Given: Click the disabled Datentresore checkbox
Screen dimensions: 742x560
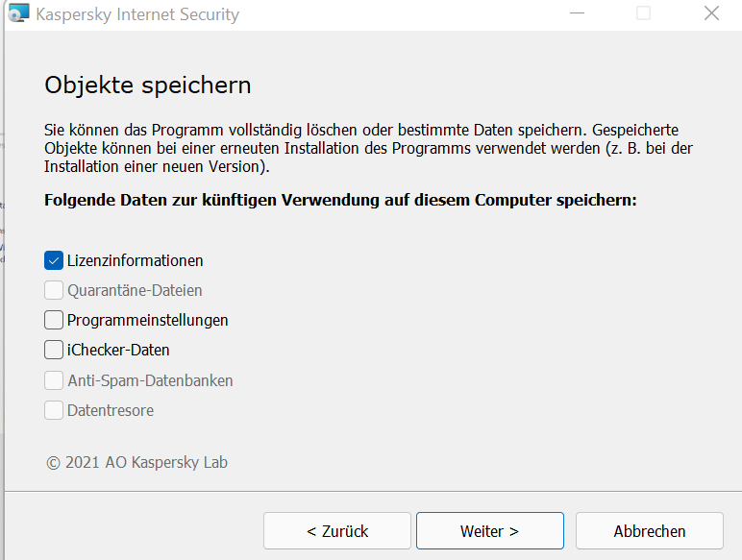Looking at the screenshot, I should coord(54,410).
